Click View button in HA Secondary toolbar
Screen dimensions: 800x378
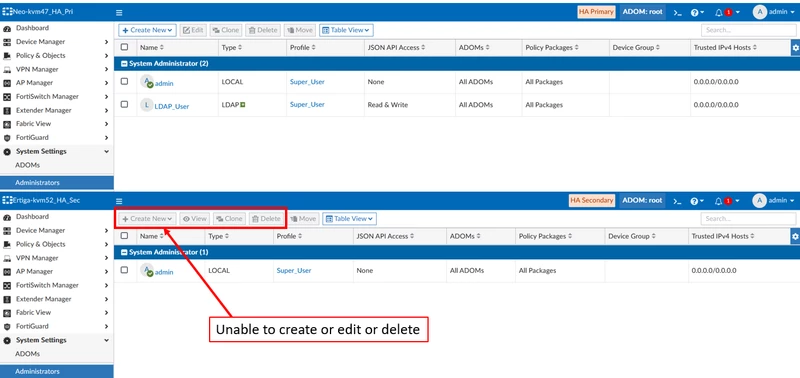pos(194,219)
